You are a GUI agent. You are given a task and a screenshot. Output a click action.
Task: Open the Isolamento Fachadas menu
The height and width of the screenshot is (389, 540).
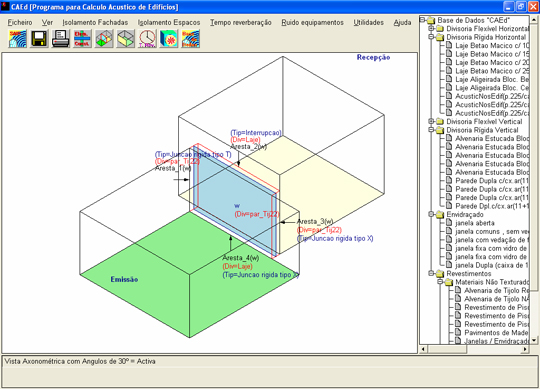pyautogui.click(x=95, y=22)
